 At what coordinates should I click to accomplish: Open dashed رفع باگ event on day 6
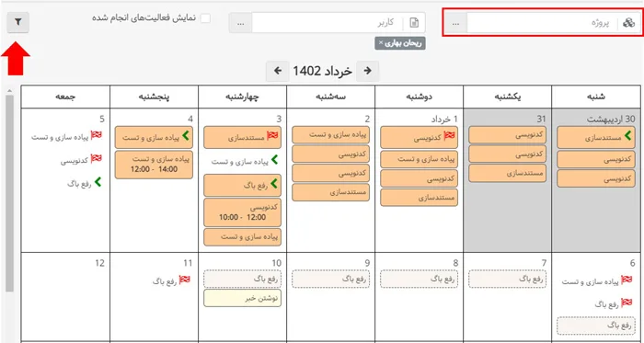[596, 326]
